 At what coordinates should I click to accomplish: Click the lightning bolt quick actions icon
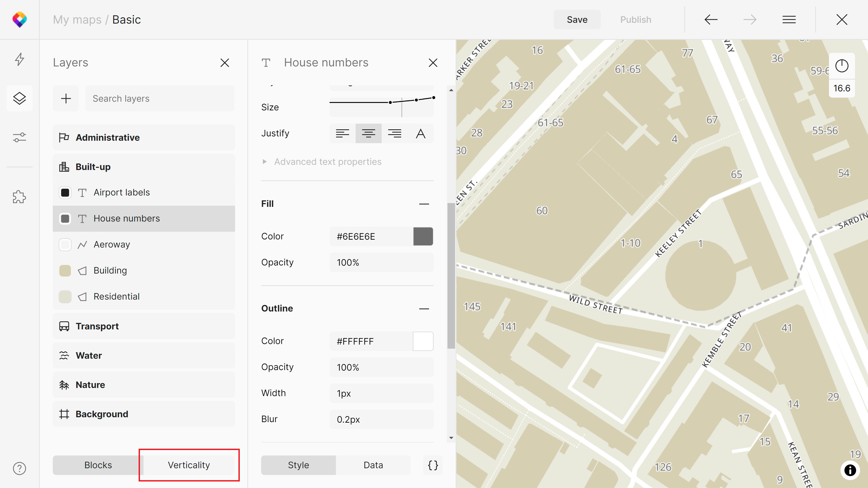(20, 59)
